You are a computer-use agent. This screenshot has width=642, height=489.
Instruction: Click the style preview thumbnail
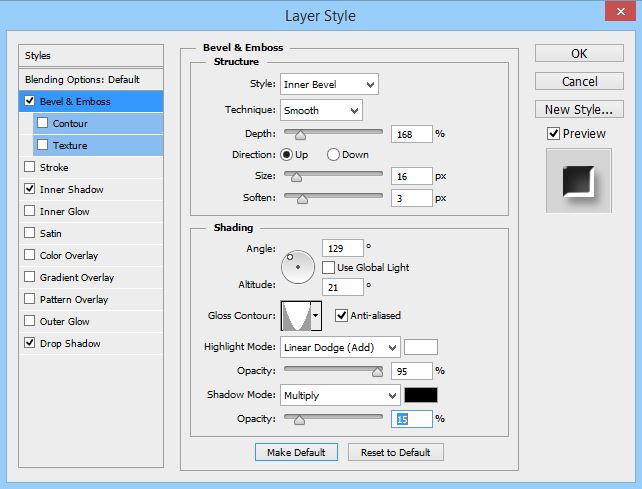tap(579, 181)
